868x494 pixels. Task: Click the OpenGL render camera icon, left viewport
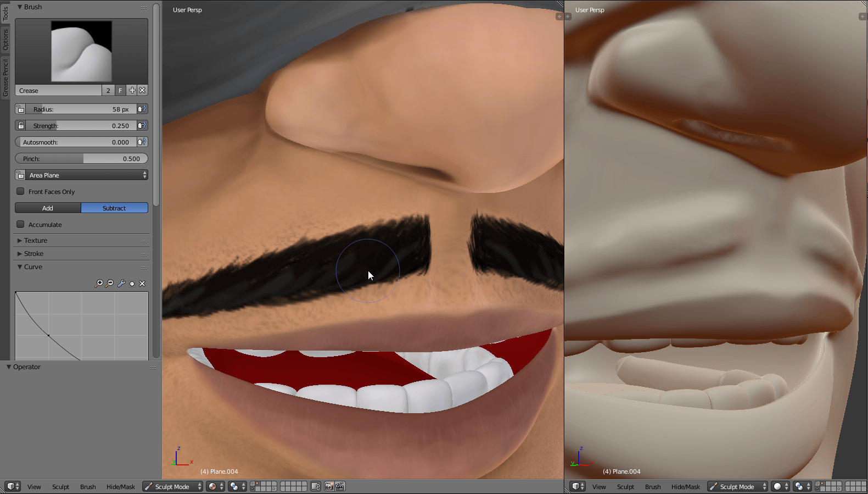[329, 486]
